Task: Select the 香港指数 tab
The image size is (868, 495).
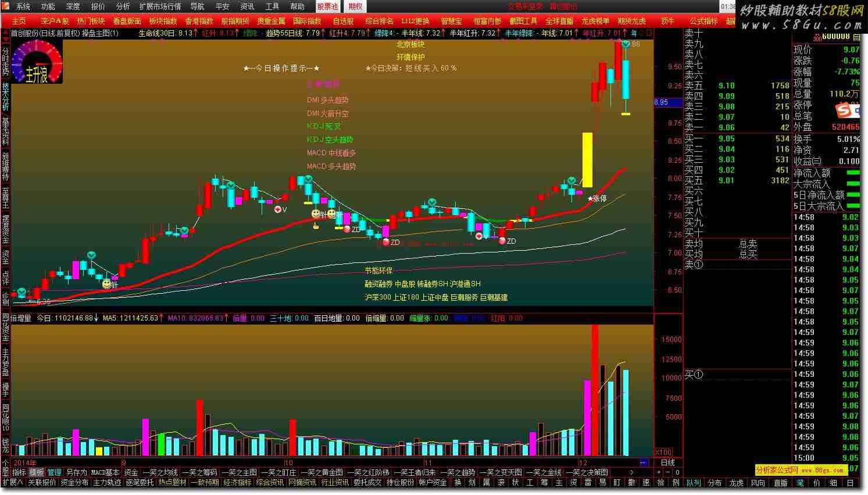Action: (199, 21)
